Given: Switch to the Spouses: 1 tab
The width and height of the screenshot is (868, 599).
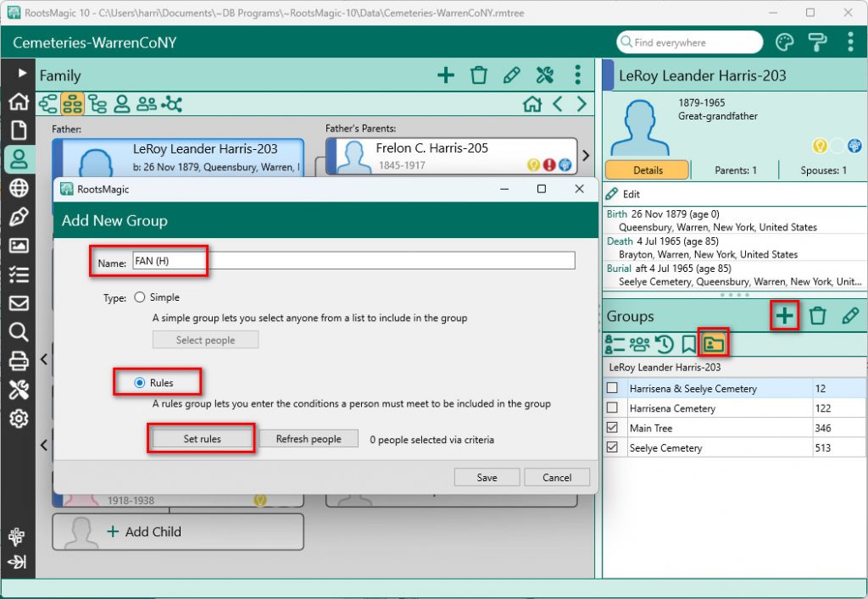Looking at the screenshot, I should pyautogui.click(x=823, y=169).
